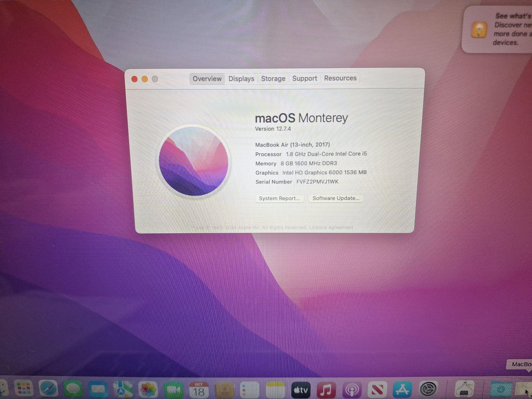532x399 pixels.
Task: View the Resources tab
Action: [340, 78]
